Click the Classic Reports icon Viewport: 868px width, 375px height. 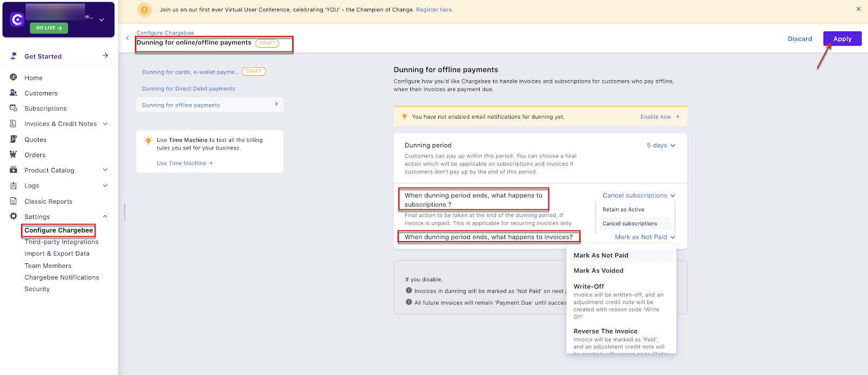(x=14, y=201)
